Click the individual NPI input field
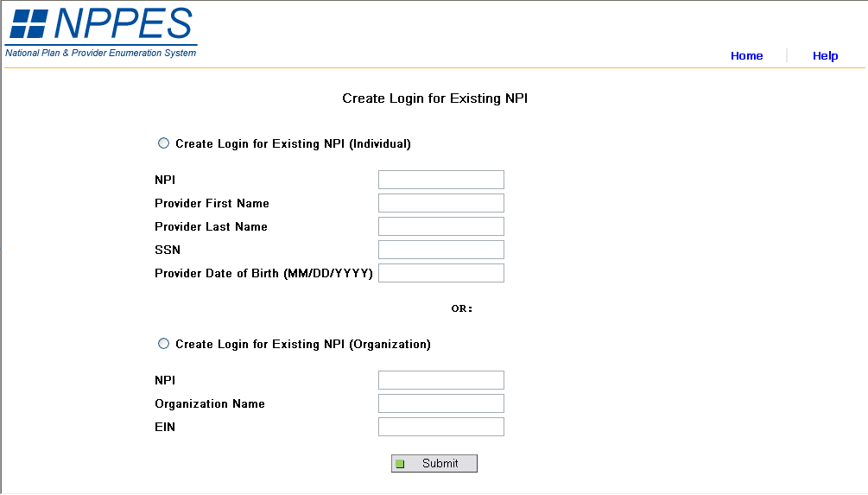This screenshot has height=495, width=868. (x=441, y=180)
